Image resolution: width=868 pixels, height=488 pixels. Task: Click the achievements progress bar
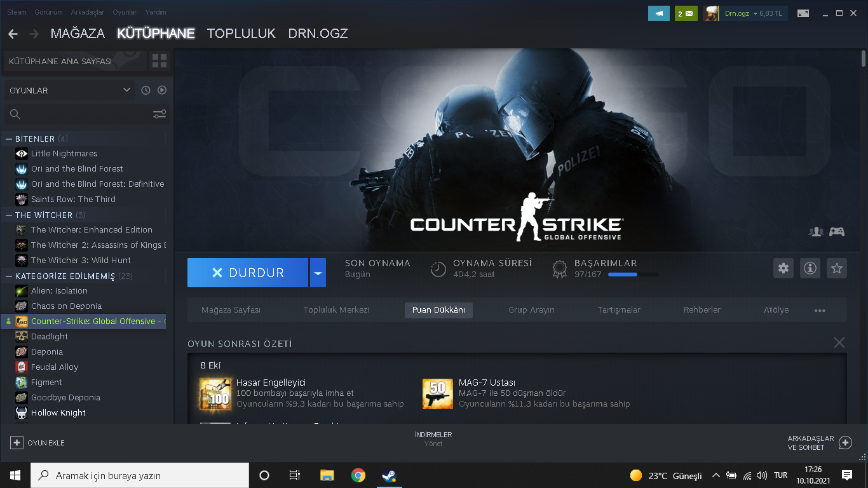[x=633, y=274]
